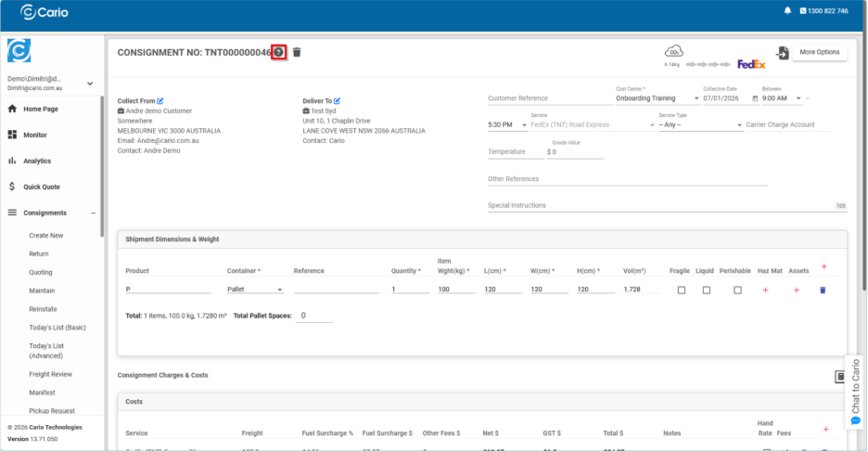Delete the Pallet item row
This screenshot has width=868, height=452.
click(822, 291)
